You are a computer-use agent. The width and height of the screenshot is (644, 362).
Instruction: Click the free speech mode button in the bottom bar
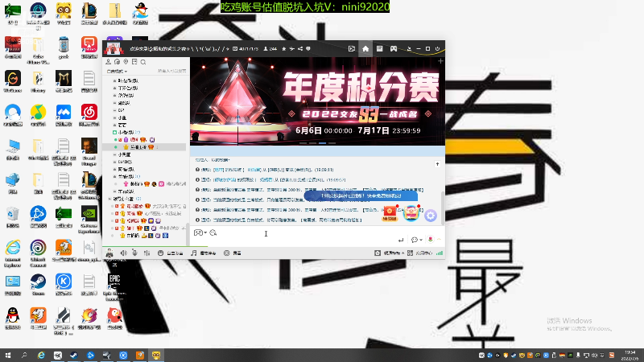click(171, 253)
